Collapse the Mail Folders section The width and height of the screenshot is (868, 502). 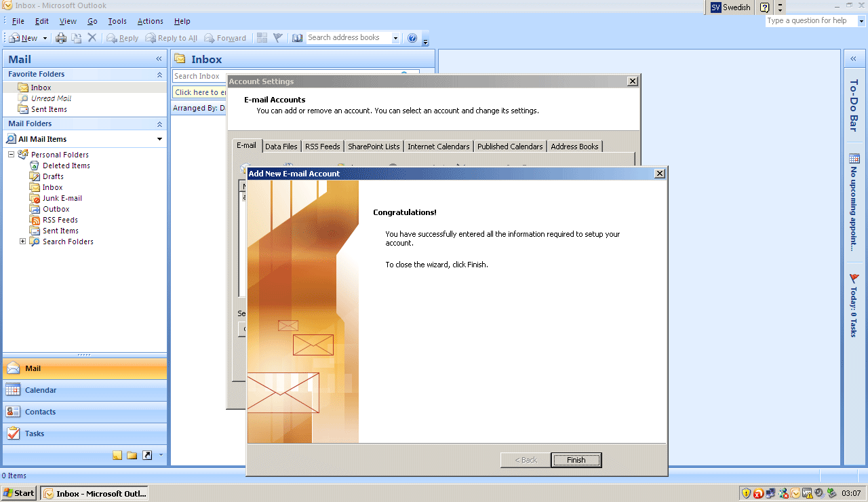point(159,124)
